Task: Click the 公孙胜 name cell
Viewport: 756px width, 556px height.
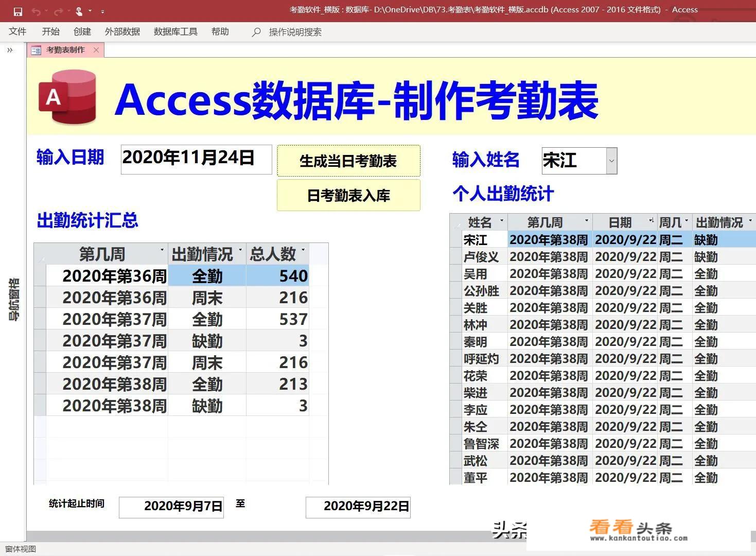Action: coord(485,290)
